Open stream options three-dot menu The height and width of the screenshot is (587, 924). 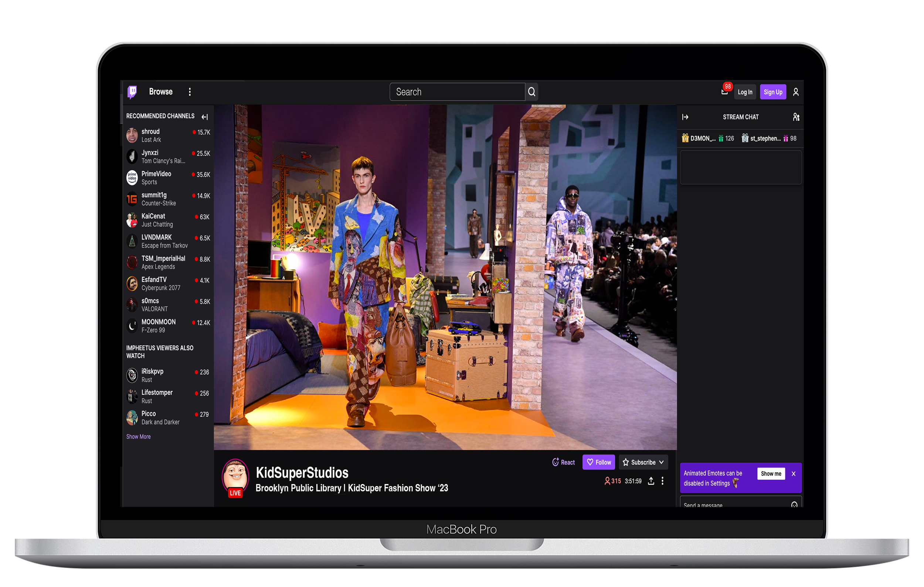click(662, 481)
